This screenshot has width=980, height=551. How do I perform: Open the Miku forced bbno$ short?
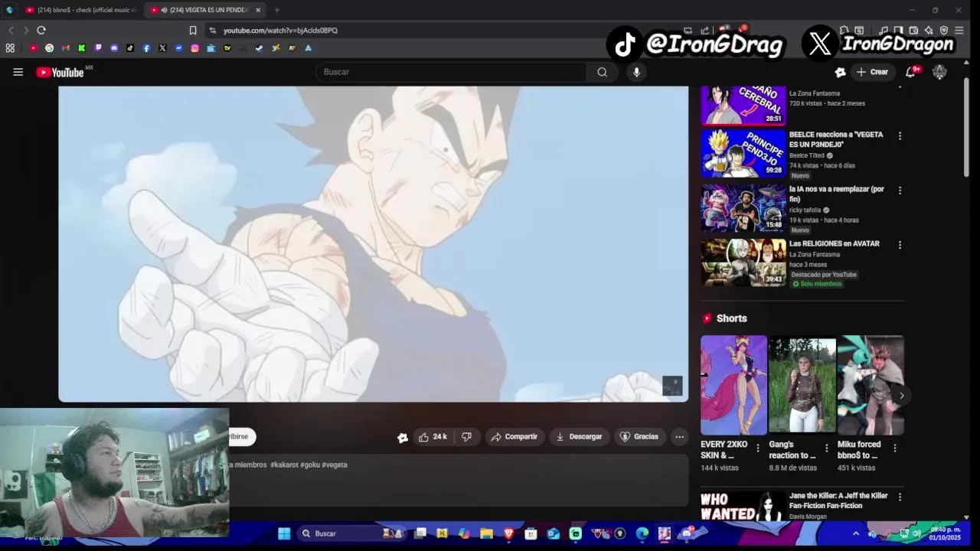point(871,385)
